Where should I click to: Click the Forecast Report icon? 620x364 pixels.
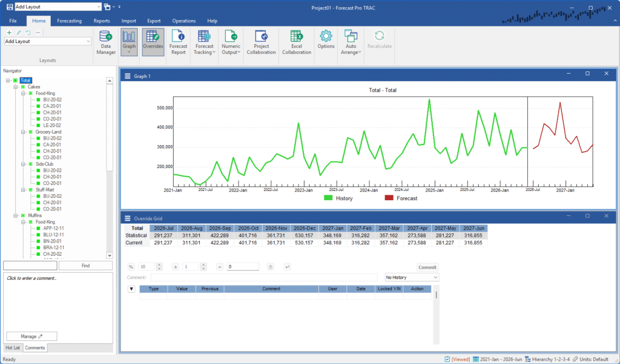(178, 42)
